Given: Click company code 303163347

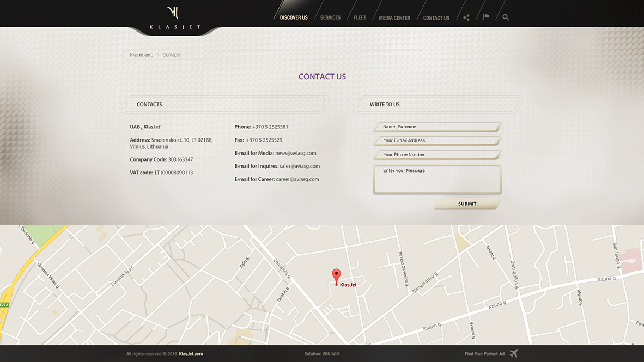Looking at the screenshot, I should click(180, 159).
